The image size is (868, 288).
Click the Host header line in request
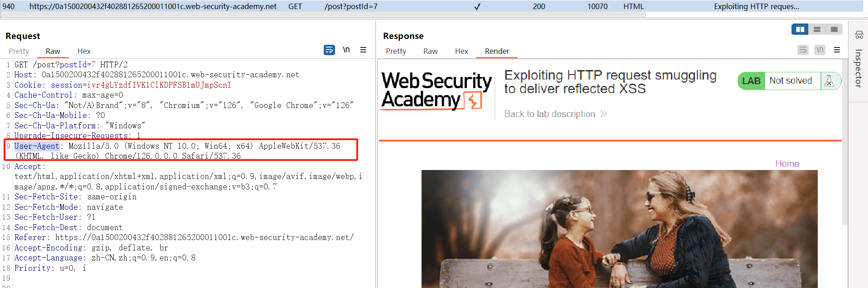click(157, 75)
